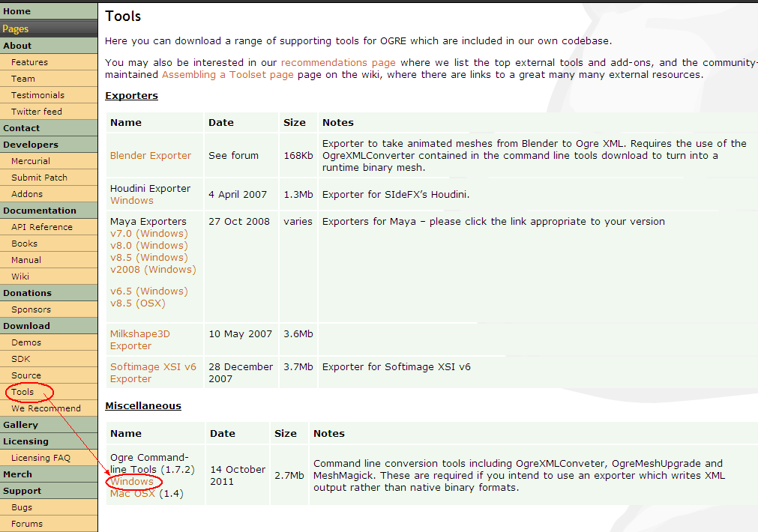Image resolution: width=758 pixels, height=532 pixels.
Task: Open the Developers section
Action: pyautogui.click(x=48, y=145)
